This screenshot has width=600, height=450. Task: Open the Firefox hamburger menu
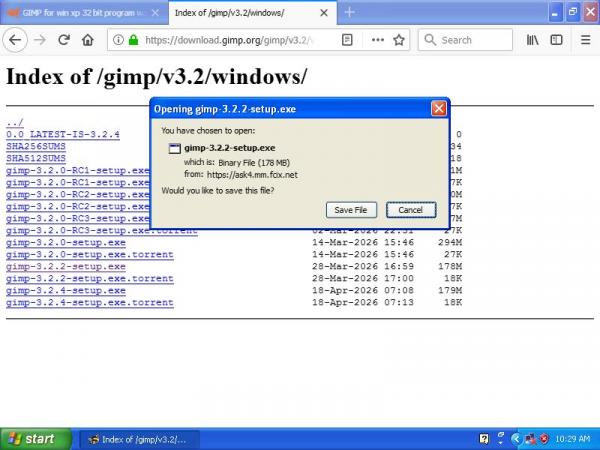585,40
